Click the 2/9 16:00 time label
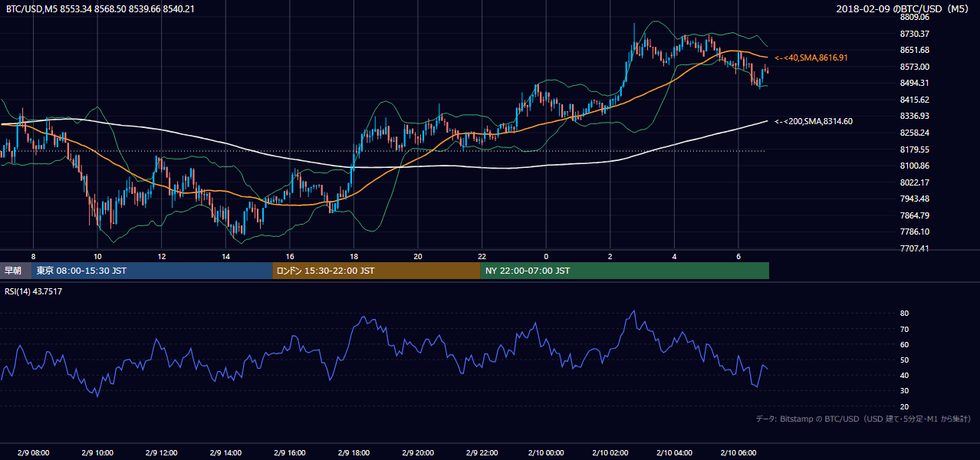The width and height of the screenshot is (980, 460). pos(289,453)
